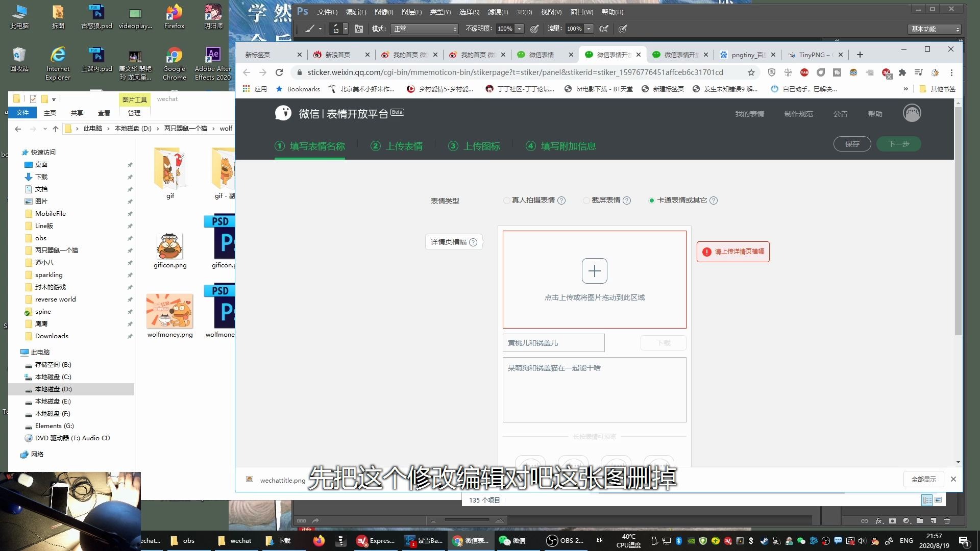Screen dimensions: 980x551
Task: Open Adobe After Effects 2020 desktop icon
Action: [x=213, y=64]
